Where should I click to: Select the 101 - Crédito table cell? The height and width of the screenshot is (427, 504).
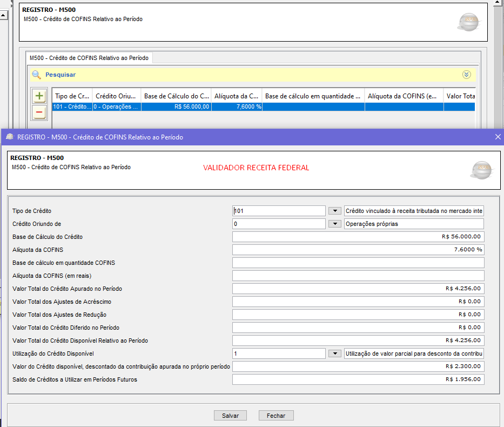[72, 107]
